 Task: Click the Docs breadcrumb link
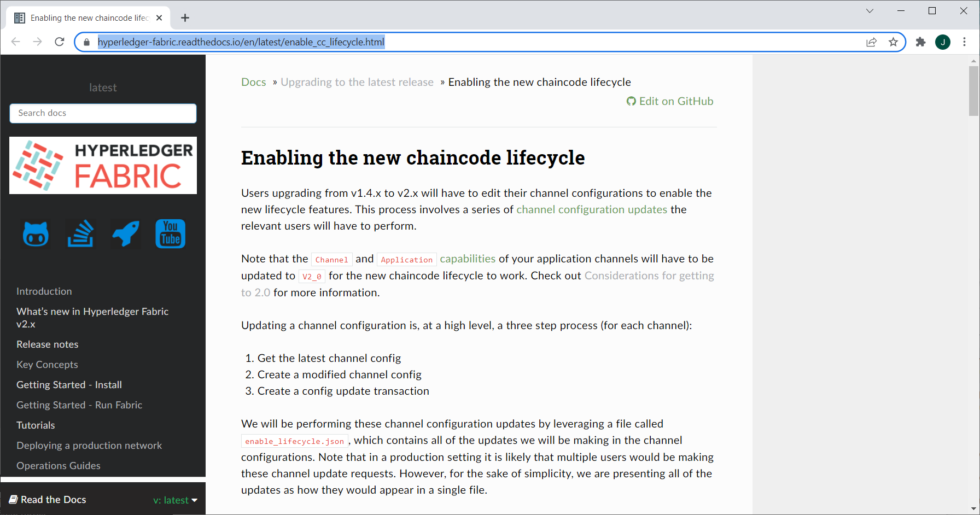[x=254, y=82]
